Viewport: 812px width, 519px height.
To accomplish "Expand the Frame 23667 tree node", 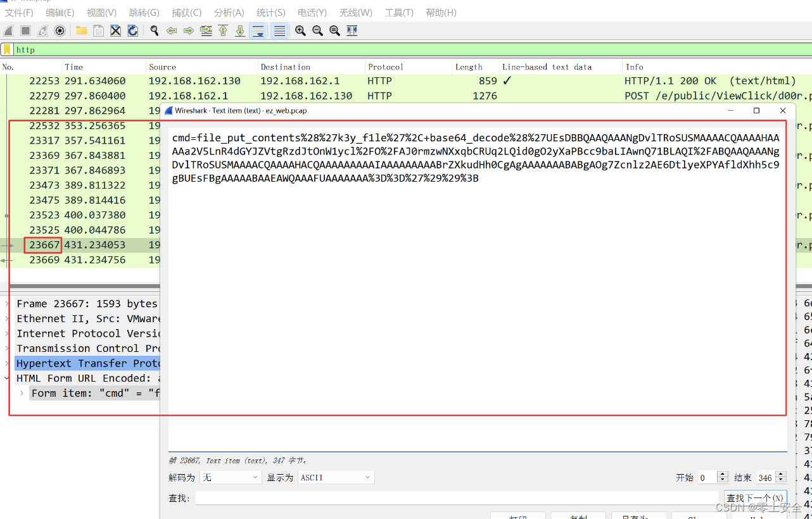I will coord(7,304).
